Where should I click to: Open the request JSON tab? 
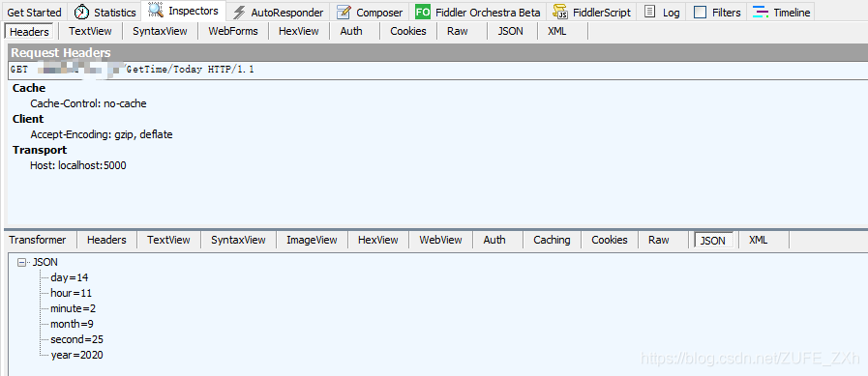pyautogui.click(x=510, y=31)
